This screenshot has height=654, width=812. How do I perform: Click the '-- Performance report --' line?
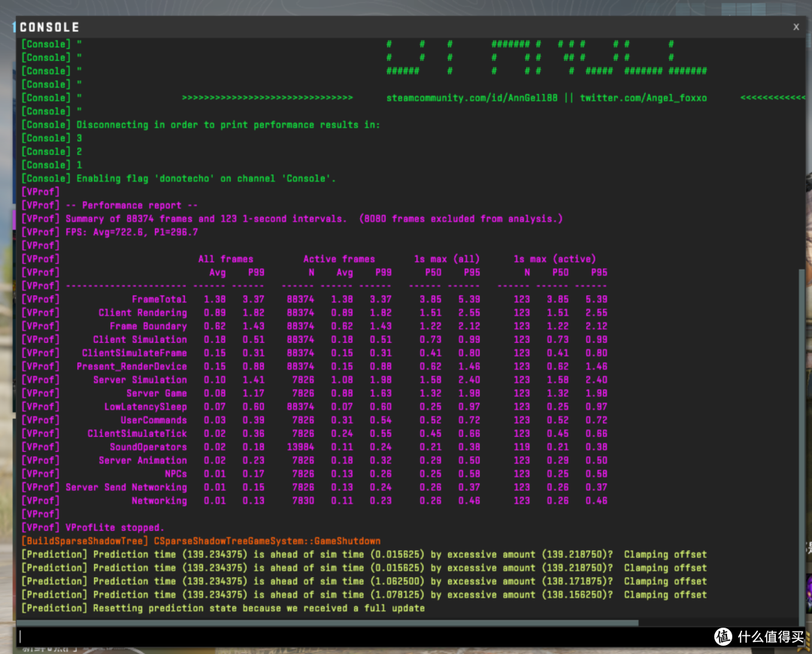point(109,205)
